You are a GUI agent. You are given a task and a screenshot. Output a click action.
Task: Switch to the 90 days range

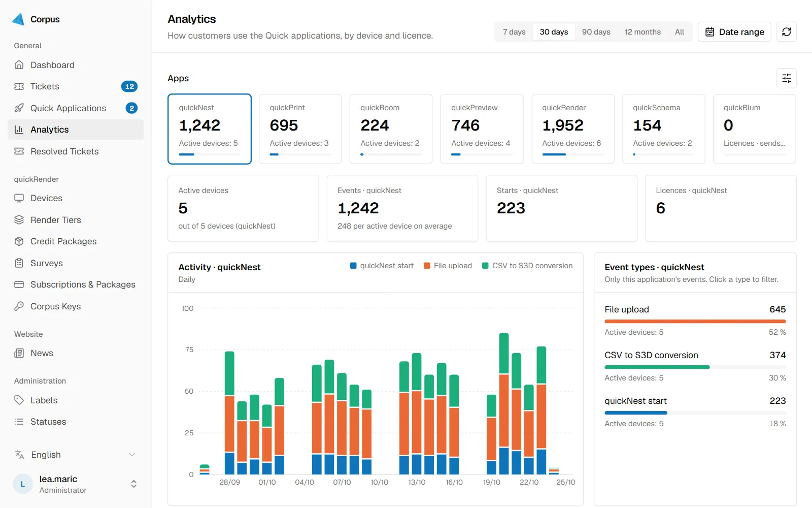[x=596, y=32]
